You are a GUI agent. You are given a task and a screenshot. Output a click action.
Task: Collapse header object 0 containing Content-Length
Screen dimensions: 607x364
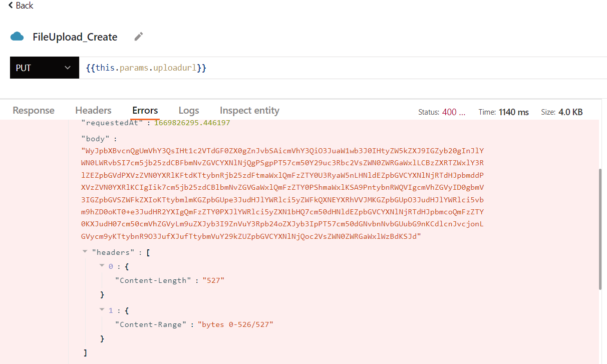coord(102,266)
